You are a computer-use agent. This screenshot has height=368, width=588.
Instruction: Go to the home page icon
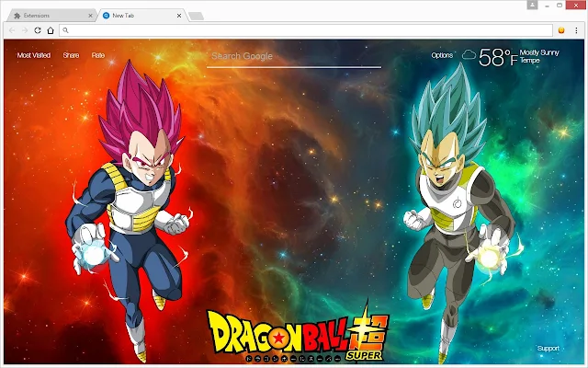pos(51,30)
